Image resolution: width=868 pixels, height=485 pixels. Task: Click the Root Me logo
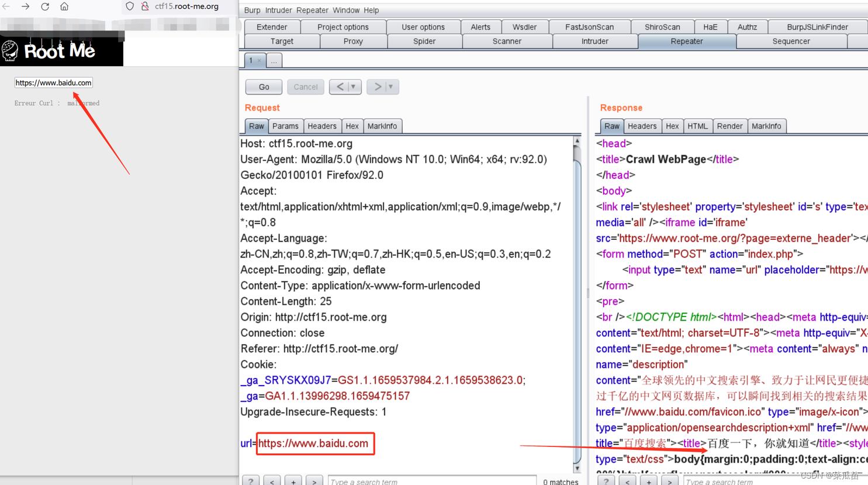click(49, 51)
